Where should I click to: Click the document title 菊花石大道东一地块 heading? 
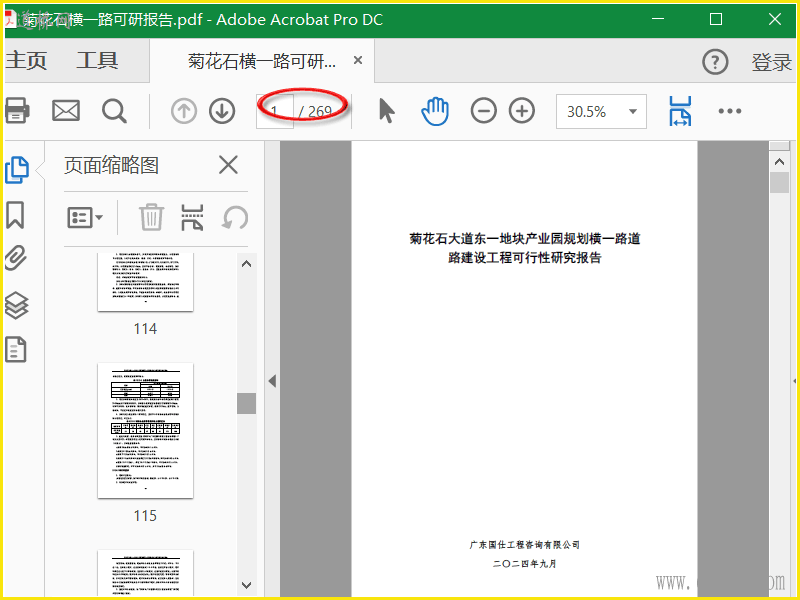point(524,248)
